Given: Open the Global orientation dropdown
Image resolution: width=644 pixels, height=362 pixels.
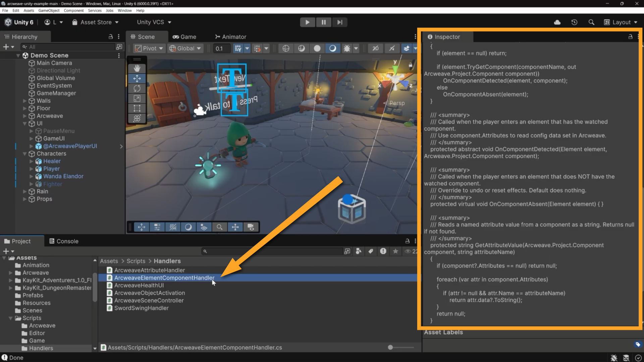Looking at the screenshot, I should (x=185, y=48).
